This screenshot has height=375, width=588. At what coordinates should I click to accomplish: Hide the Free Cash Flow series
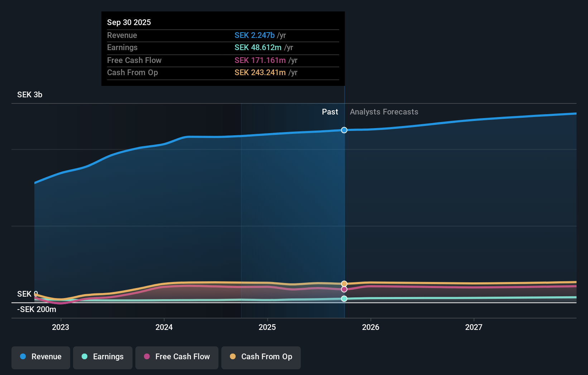pos(177,357)
